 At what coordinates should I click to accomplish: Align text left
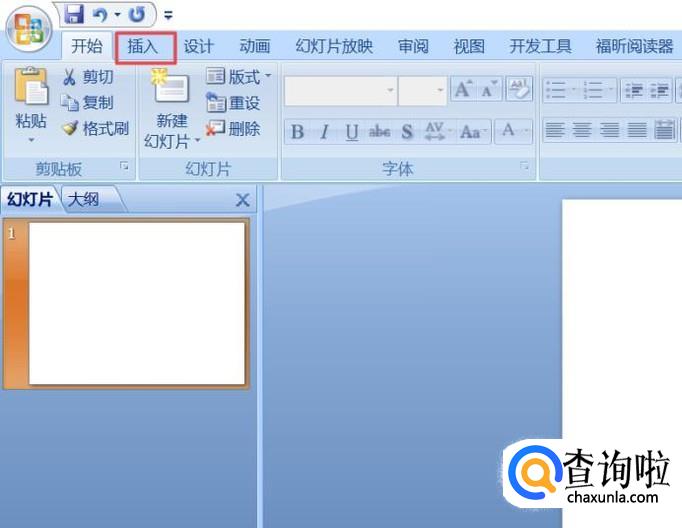point(555,130)
